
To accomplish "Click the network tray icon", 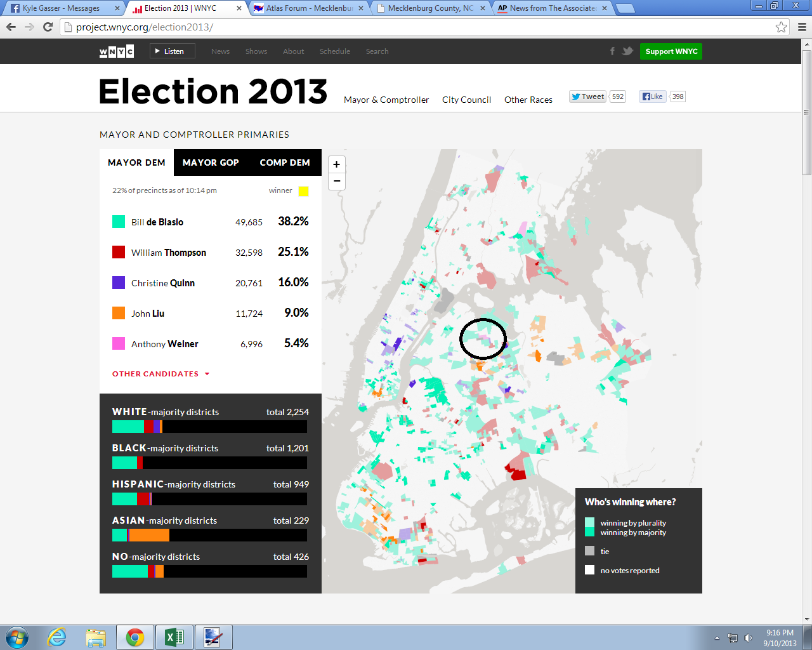I will pos(733,638).
